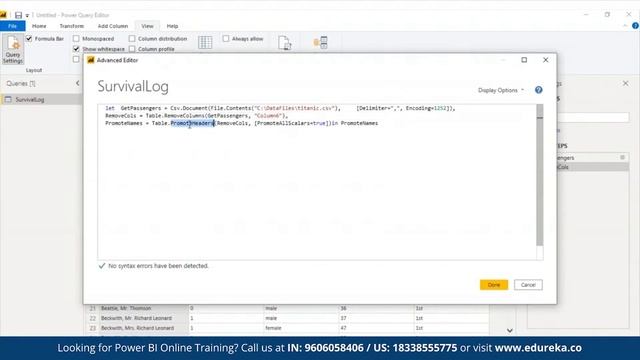Click the gear icon on the applied step
Screen dimensions: 640x360
tap(622, 158)
